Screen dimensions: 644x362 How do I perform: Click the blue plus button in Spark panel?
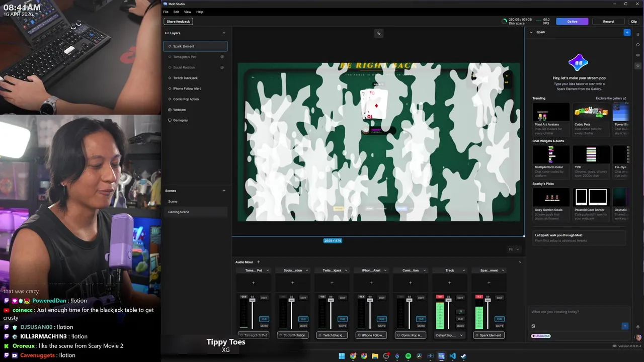coord(627,32)
